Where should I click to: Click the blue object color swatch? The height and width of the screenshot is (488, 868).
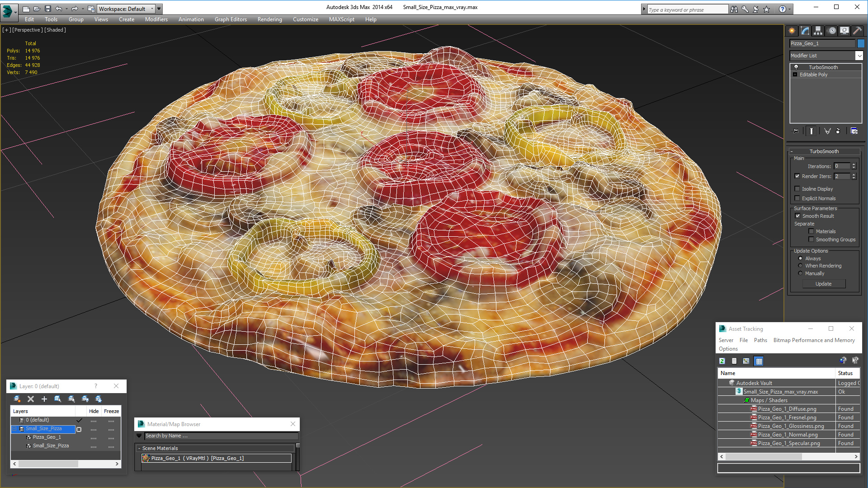(x=861, y=43)
